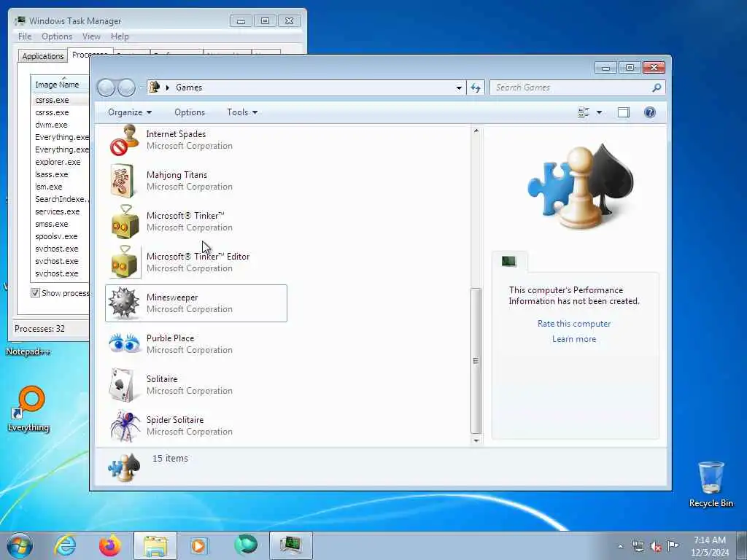
Task: Select explorer.exe in Task Manager
Action: pyautogui.click(x=58, y=162)
